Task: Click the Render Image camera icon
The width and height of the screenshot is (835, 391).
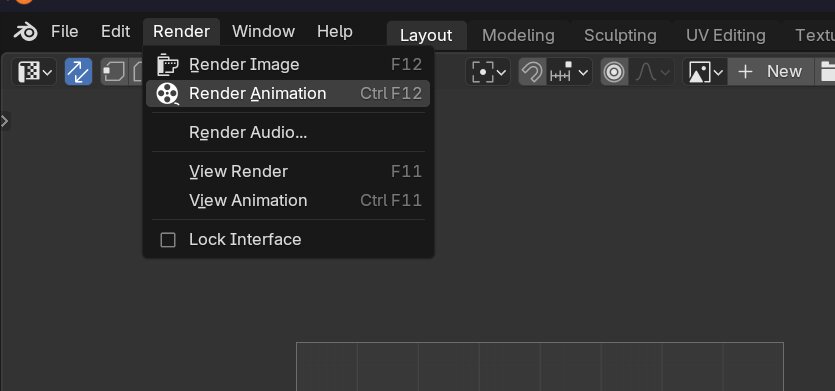Action: [x=167, y=65]
